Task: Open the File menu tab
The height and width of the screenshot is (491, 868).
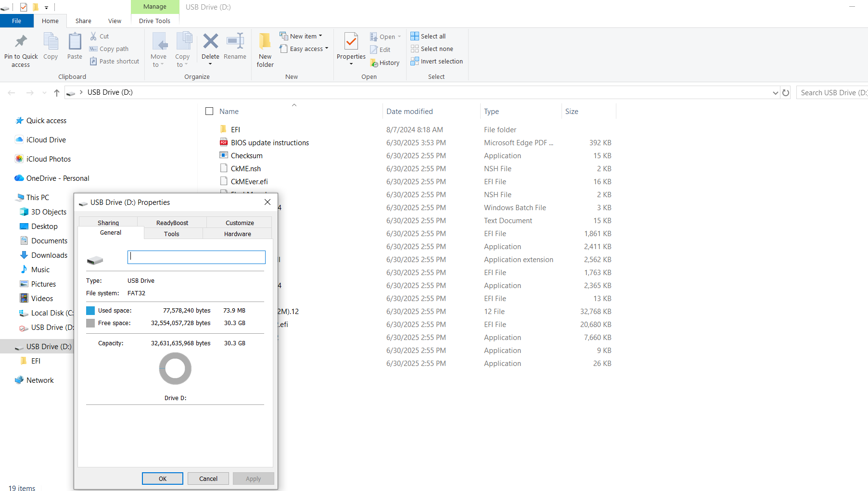Action: coord(17,21)
